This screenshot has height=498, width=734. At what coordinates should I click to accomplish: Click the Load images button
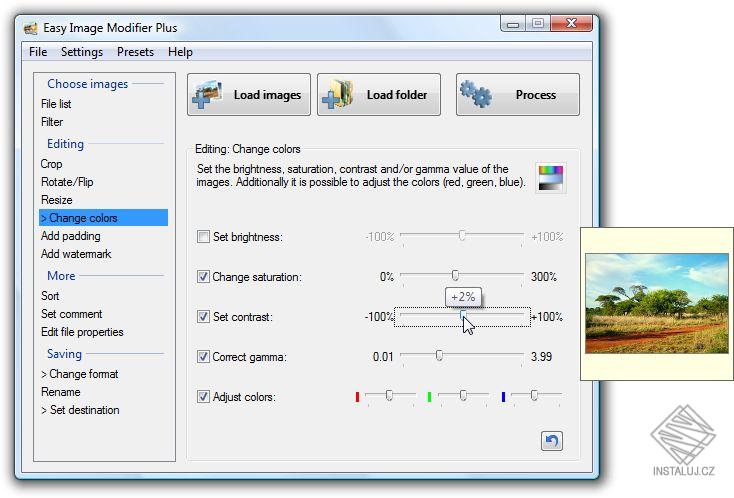coord(249,95)
